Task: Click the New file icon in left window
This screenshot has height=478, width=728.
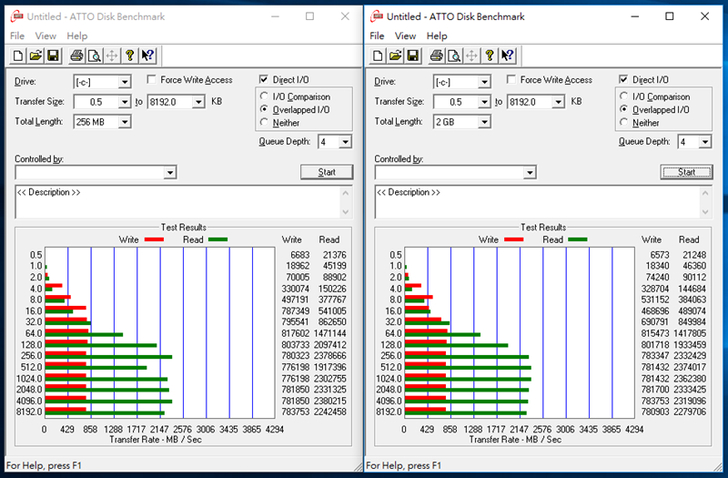Action: click(17, 55)
